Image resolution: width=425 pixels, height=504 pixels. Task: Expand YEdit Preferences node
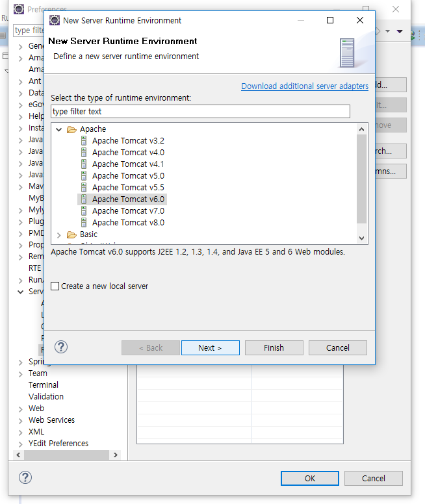pyautogui.click(x=21, y=444)
